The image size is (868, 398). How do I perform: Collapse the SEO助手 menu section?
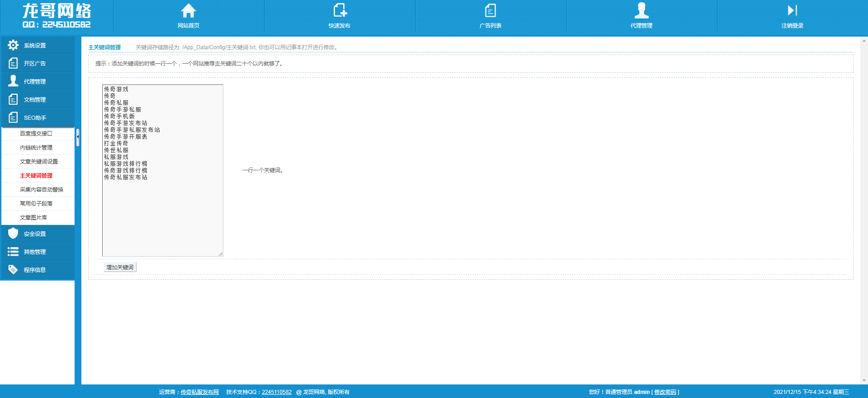[38, 117]
